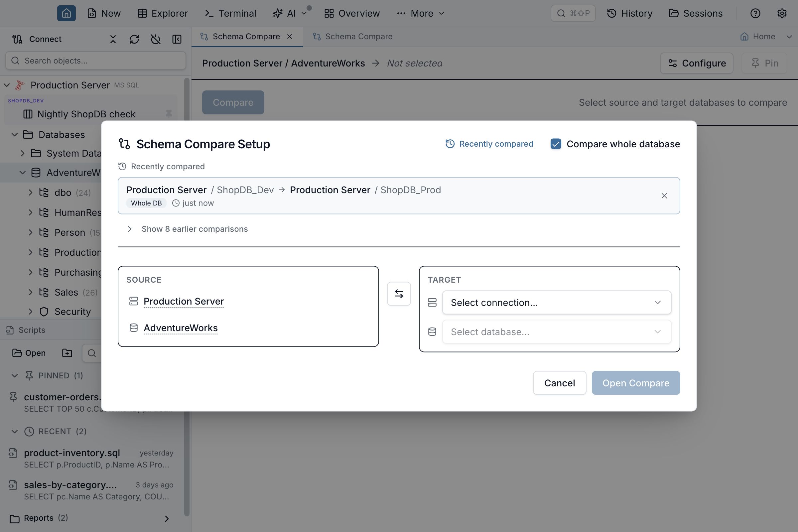
Task: Expand Show 8 earlier comparisons
Action: [x=187, y=229]
